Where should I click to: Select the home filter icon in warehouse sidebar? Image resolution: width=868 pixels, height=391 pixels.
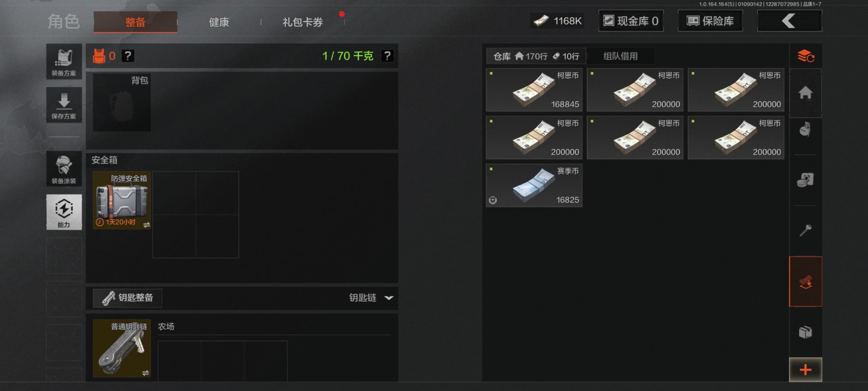pyautogui.click(x=805, y=93)
